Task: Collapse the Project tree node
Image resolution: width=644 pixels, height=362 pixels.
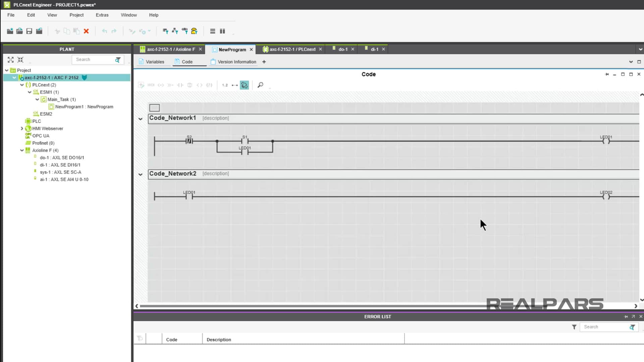Action: [7, 70]
